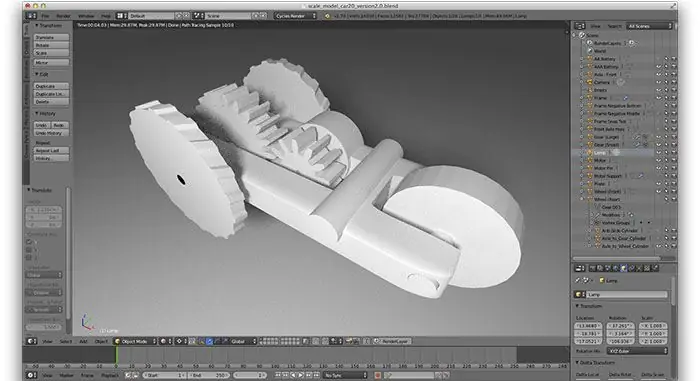Viewport: 700px width, 381px height.
Task: Click the scene browse icon beside the Scene field
Action: [199, 16]
